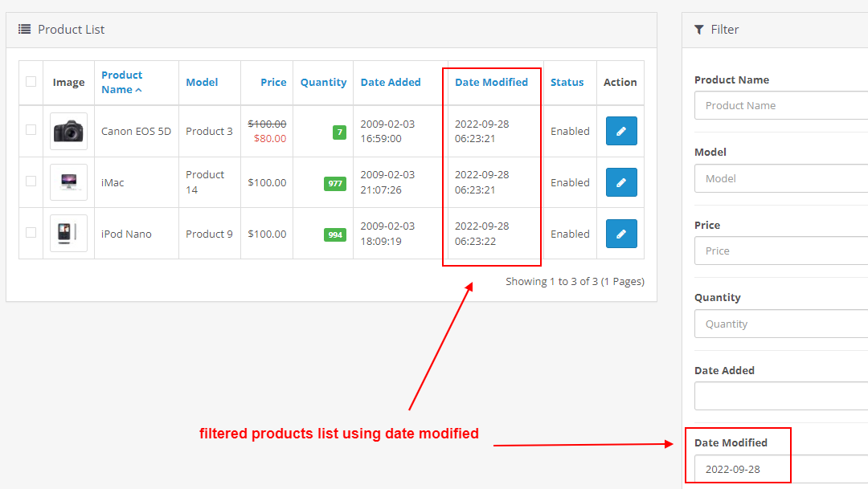Select the iMac row checkbox
Viewport: 868px width, 489px height.
coord(31,181)
